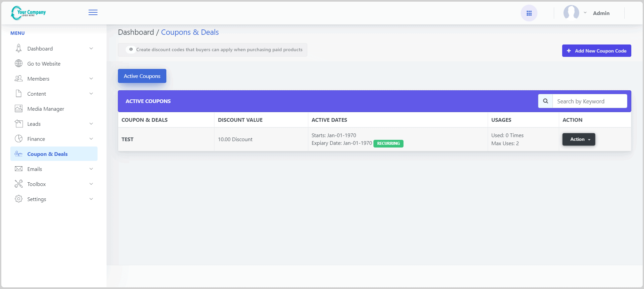This screenshot has width=644, height=289.
Task: Focus the Search by Keyword field
Action: coord(590,101)
